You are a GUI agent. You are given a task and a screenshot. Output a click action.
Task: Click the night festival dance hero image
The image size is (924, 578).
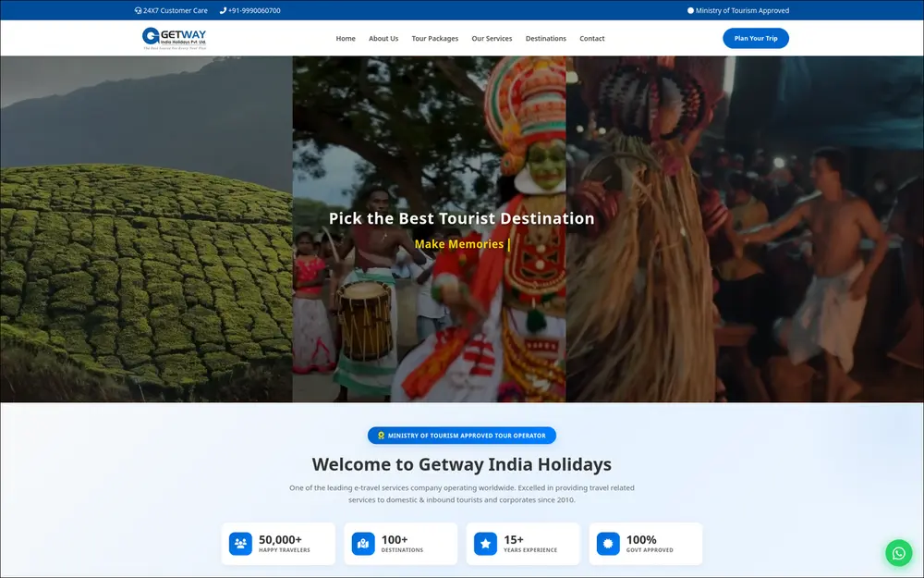(x=745, y=228)
